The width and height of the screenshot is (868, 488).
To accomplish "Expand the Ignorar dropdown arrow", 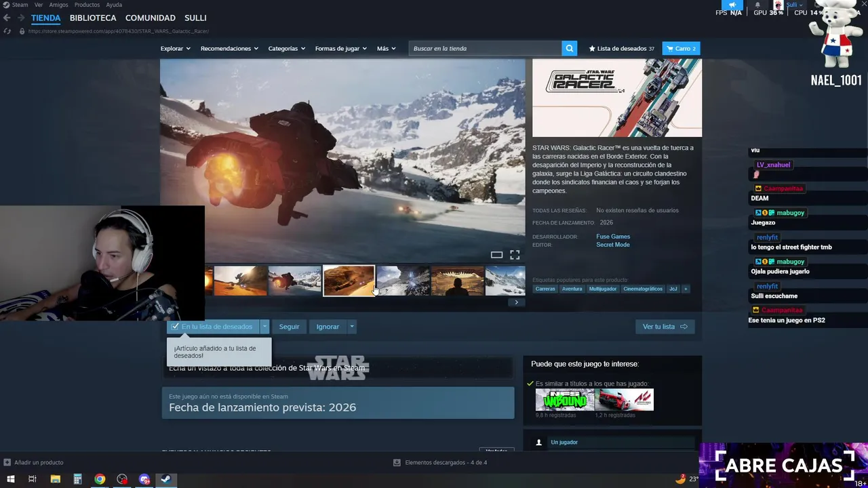I will pyautogui.click(x=351, y=327).
